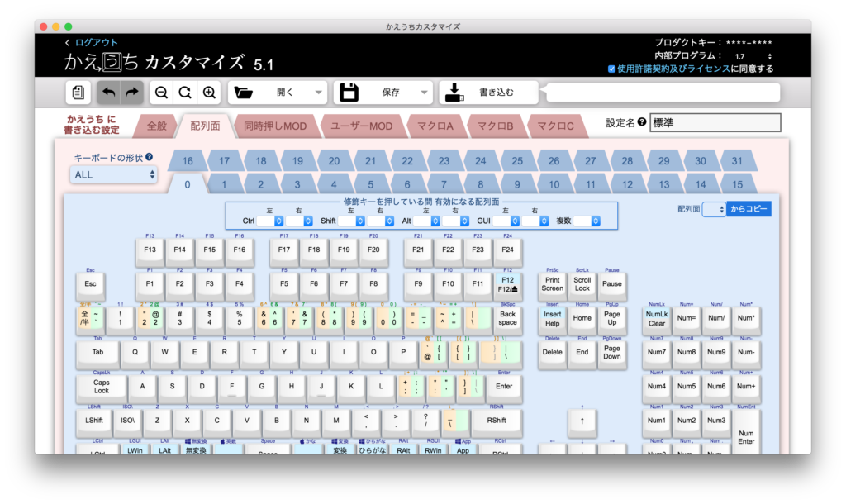Expand the 保存 dropdown arrow
846x504 pixels.
click(424, 93)
